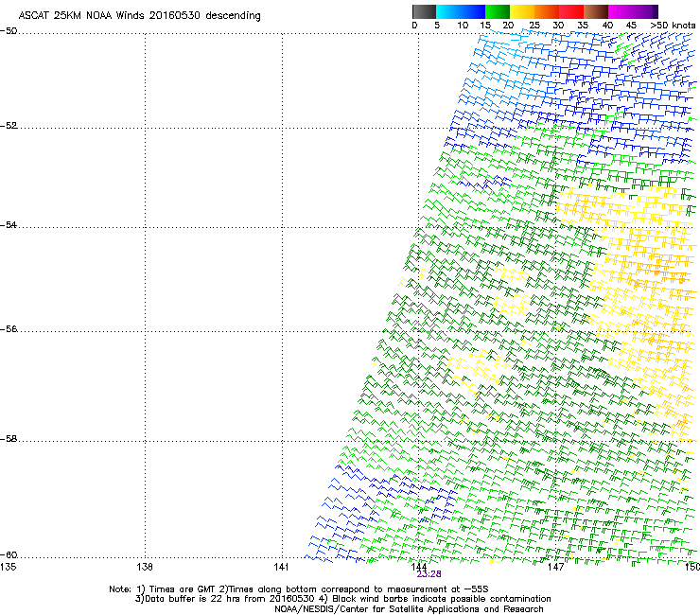The width and height of the screenshot is (700, 615).
Task: Click the legend label '10'
Action: pyautogui.click(x=463, y=26)
